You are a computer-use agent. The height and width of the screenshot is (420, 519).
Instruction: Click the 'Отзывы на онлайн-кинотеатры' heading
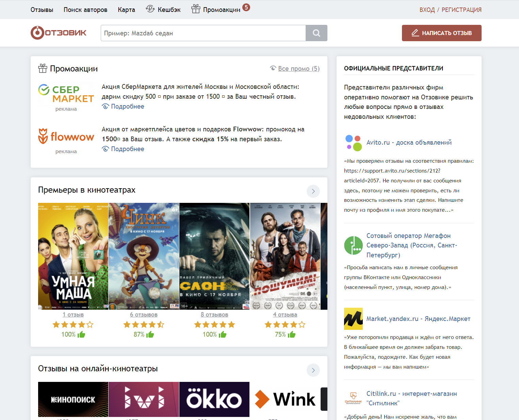[98, 369]
